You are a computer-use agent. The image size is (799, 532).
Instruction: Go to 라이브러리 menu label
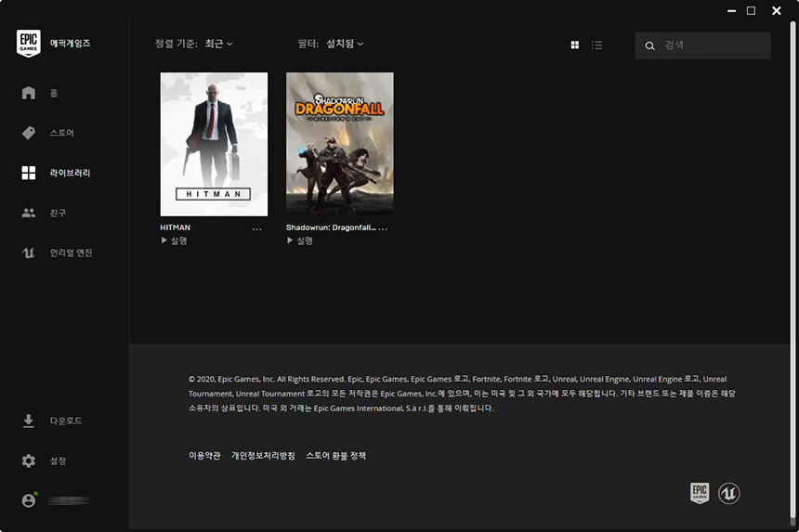[x=70, y=173]
